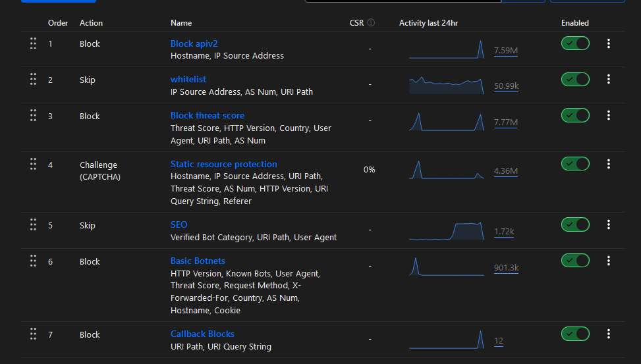Image resolution: width=641 pixels, height=364 pixels.
Task: Open the Callback Blocks rule link
Action: coord(202,334)
